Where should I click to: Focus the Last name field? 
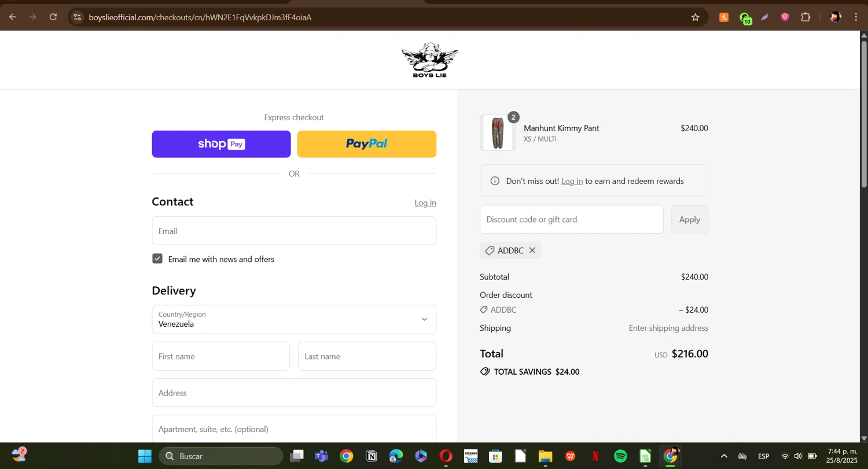(x=367, y=356)
